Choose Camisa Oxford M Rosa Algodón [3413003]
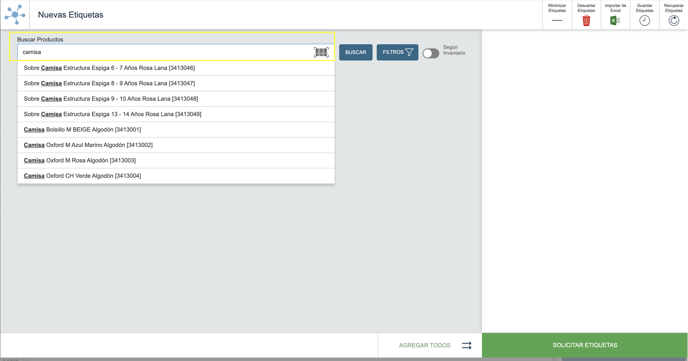 [176, 161]
